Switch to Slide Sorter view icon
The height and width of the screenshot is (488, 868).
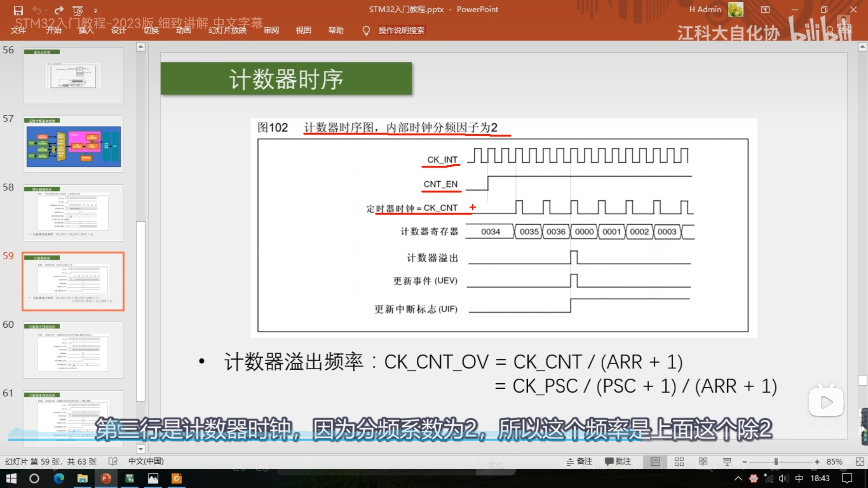coord(679,462)
